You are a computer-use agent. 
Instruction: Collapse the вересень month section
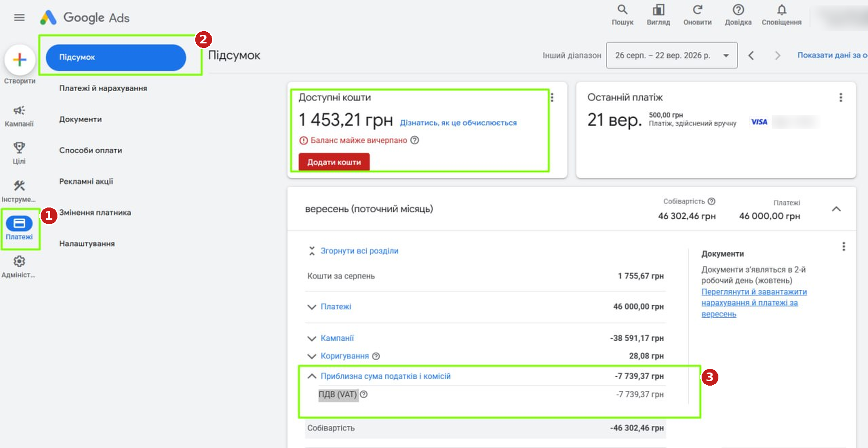836,209
